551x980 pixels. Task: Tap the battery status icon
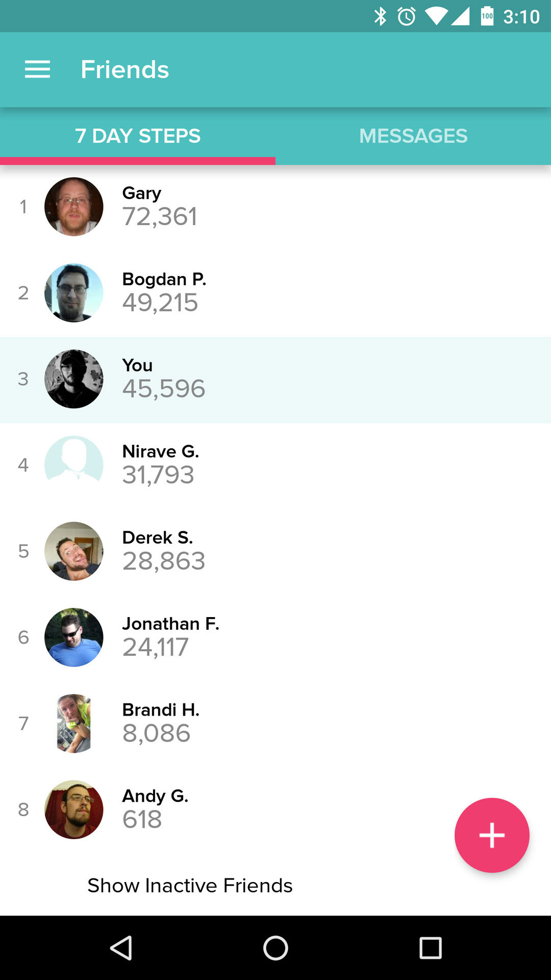(x=487, y=16)
